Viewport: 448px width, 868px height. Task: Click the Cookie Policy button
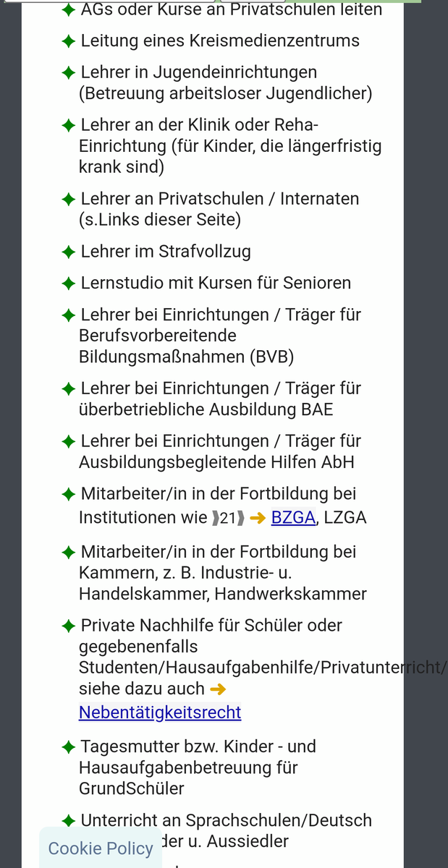point(101,848)
